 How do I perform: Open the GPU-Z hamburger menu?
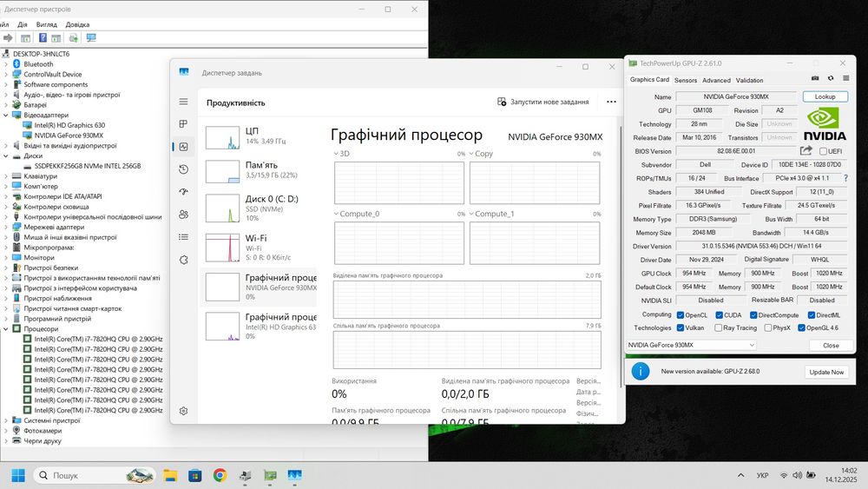pyautogui.click(x=845, y=79)
